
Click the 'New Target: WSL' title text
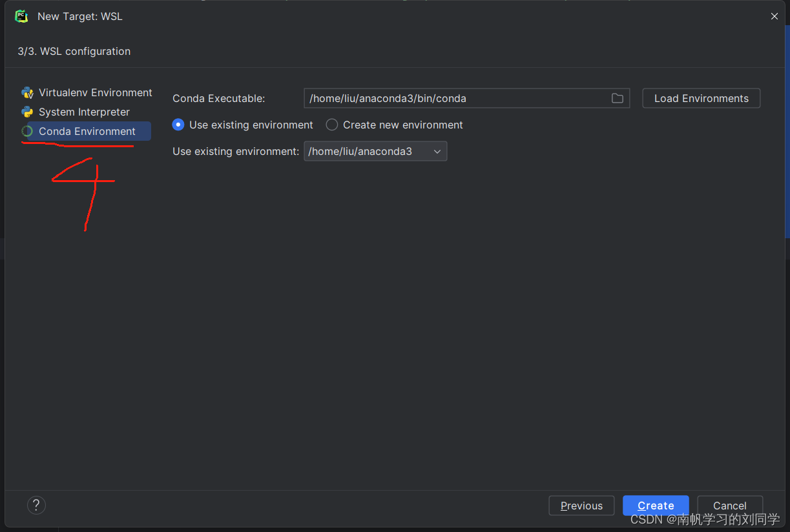[x=80, y=16]
